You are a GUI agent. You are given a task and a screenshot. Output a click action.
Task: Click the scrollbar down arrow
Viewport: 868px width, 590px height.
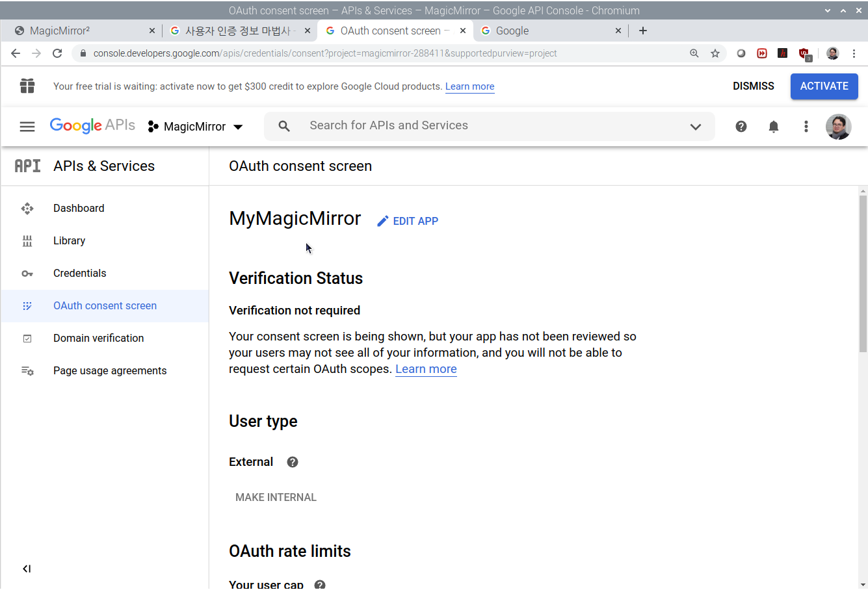click(x=863, y=584)
